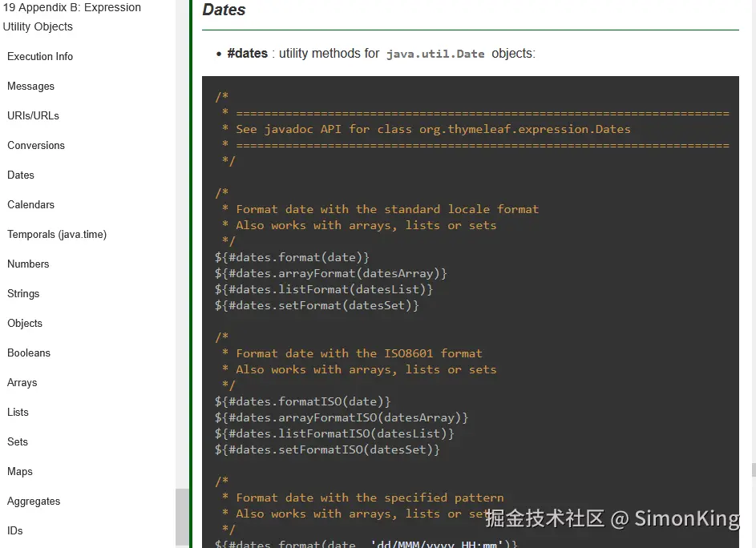Open the Messages sidebar link
This screenshot has height=548, width=756.
30,87
